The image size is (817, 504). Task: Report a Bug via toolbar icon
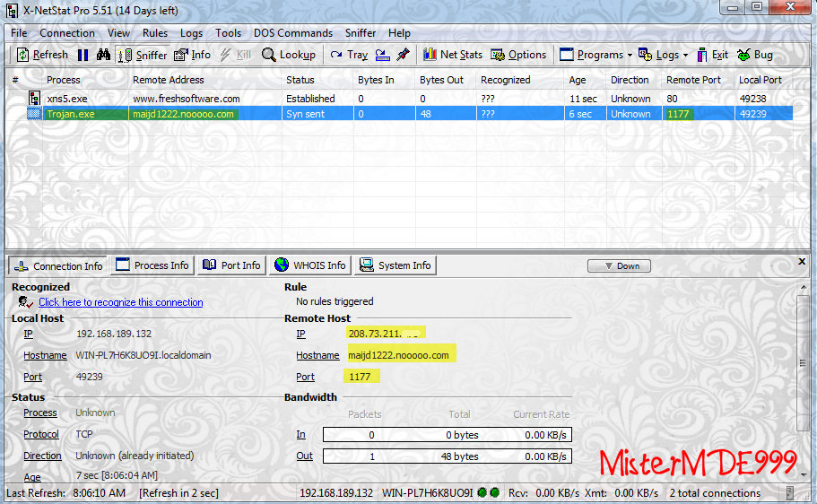[755, 55]
